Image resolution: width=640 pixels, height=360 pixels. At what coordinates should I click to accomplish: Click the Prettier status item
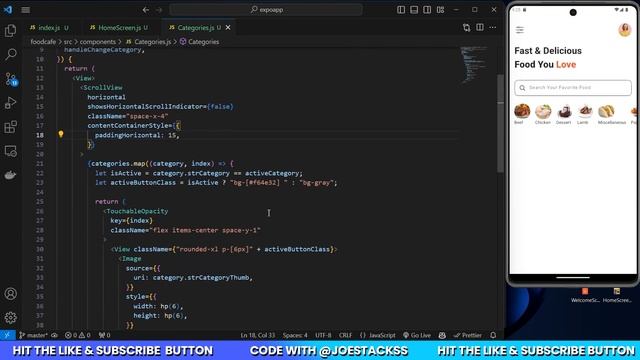(468, 335)
